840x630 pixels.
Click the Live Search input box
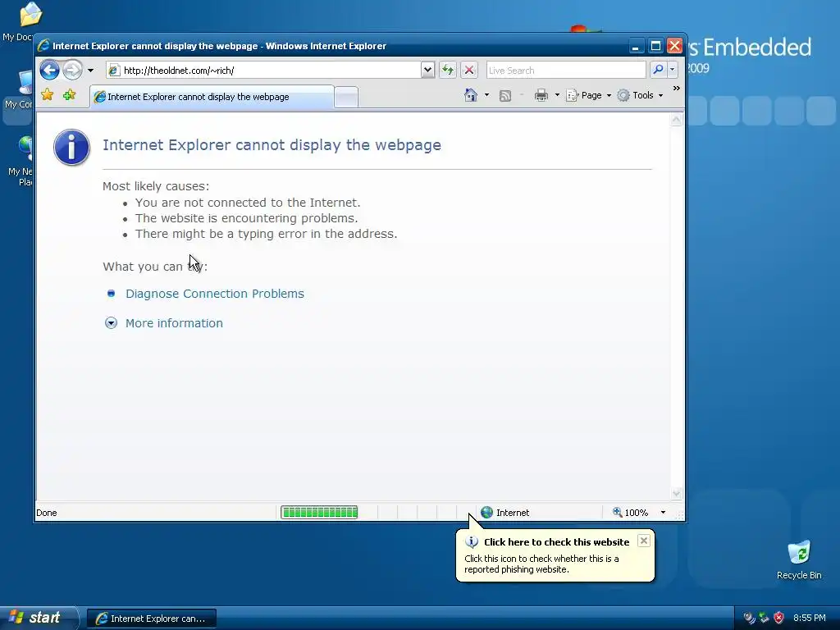566,71
